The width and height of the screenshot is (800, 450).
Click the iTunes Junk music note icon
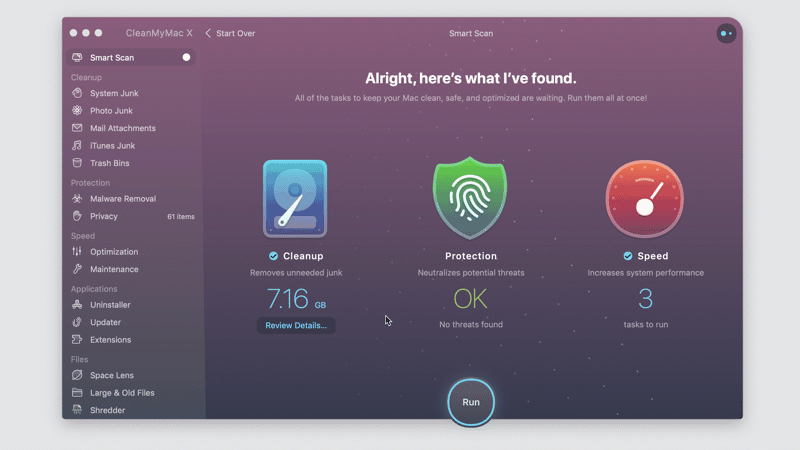[77, 145]
